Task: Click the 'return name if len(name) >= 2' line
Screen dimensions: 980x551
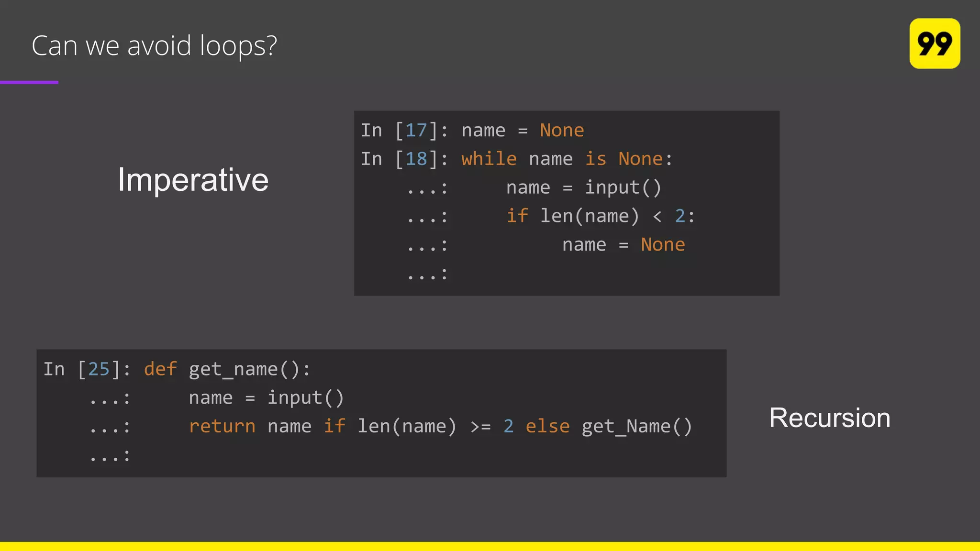Action: click(441, 426)
